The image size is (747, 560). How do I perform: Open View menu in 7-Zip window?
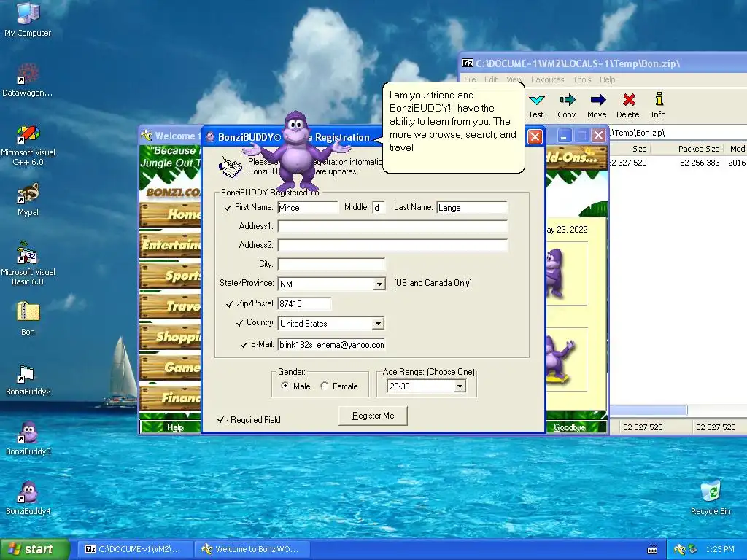pyautogui.click(x=514, y=79)
